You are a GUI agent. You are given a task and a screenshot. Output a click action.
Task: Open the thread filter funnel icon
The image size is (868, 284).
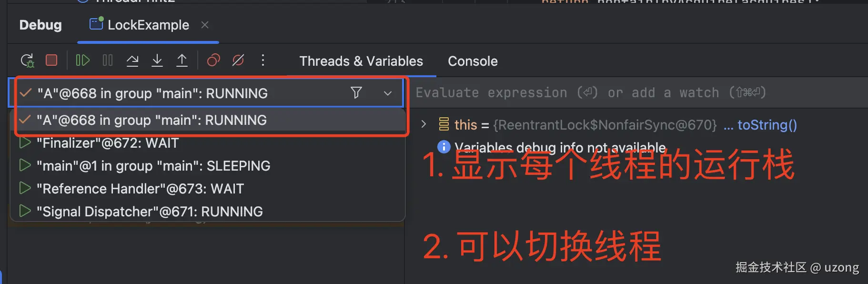tap(356, 92)
